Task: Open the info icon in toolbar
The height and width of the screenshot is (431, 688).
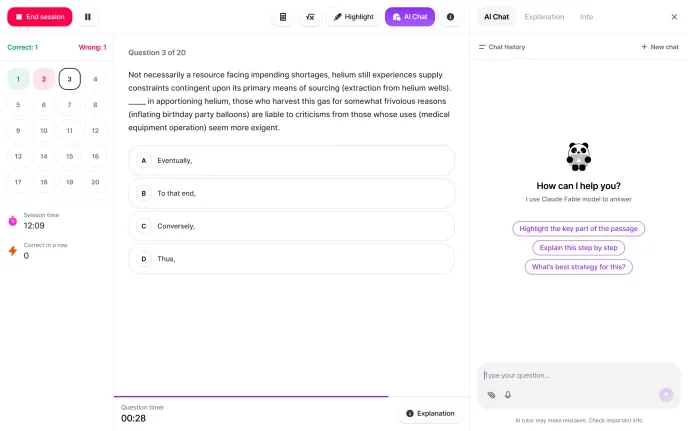Action: tap(450, 17)
